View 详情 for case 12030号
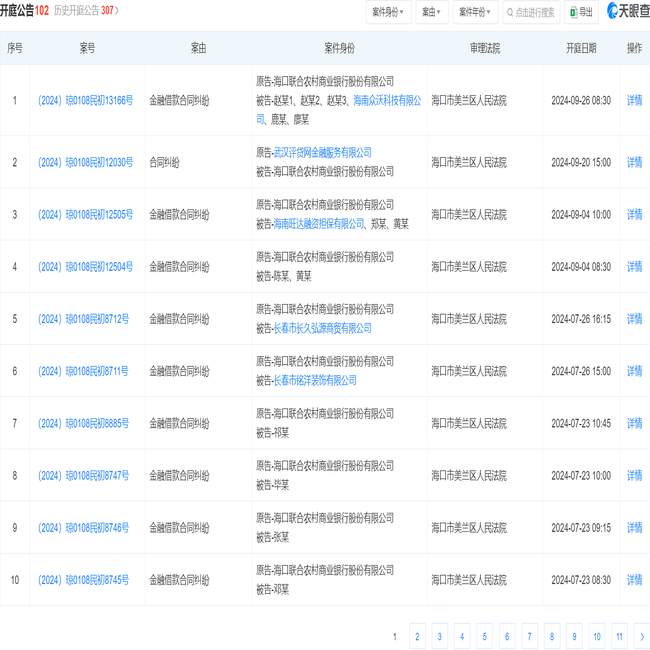This screenshot has width=650, height=650. (634, 162)
